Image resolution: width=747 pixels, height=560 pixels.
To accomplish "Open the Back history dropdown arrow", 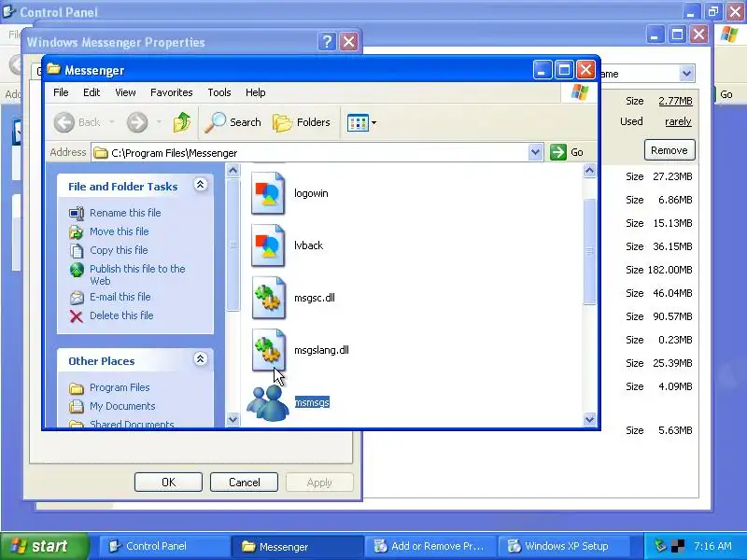I will click(112, 122).
